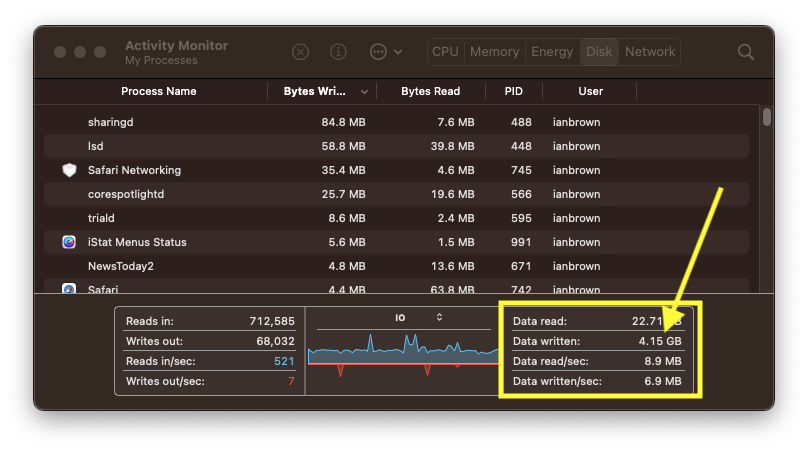
Task: Sort by User column header
Action: coord(591,91)
